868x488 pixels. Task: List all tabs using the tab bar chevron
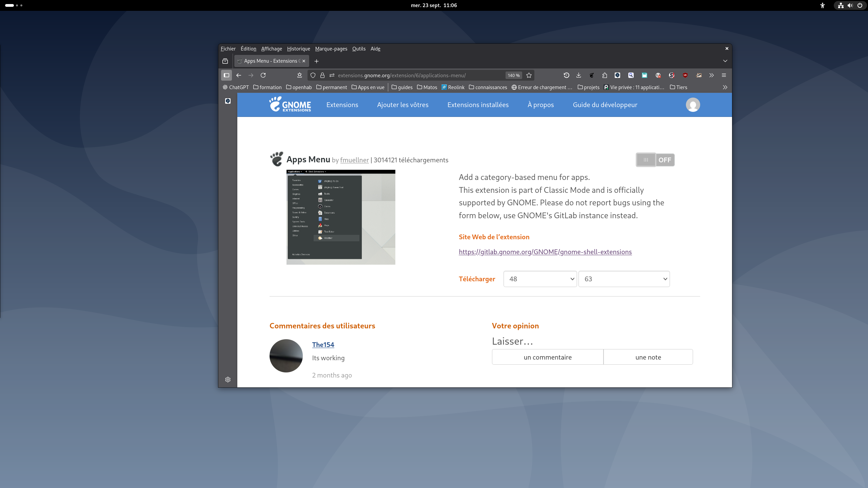click(725, 61)
